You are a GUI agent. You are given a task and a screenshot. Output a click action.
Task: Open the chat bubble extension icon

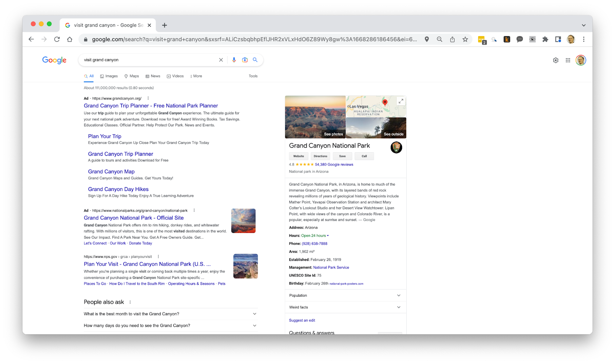pyautogui.click(x=520, y=39)
